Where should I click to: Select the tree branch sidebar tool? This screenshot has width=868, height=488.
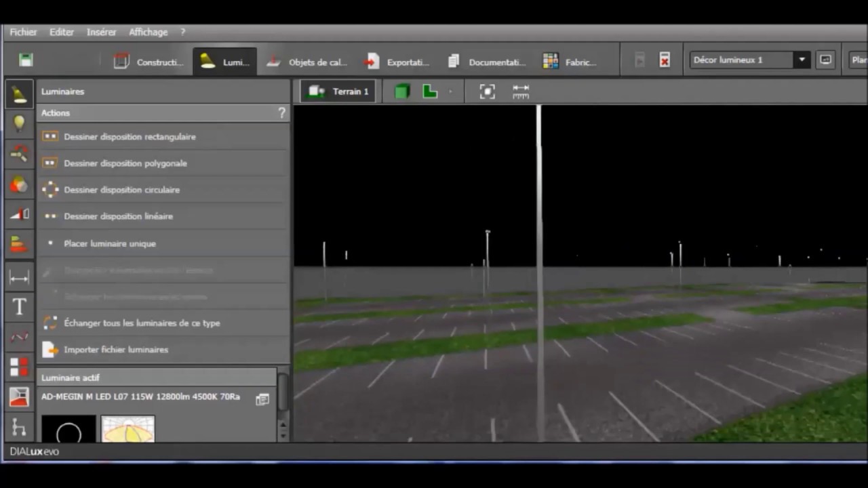[19, 427]
